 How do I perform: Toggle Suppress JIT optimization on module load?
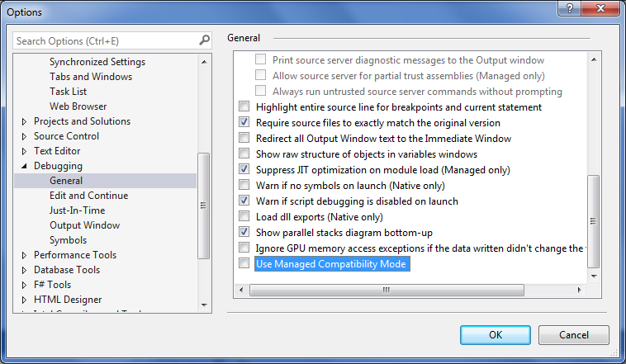(x=244, y=170)
